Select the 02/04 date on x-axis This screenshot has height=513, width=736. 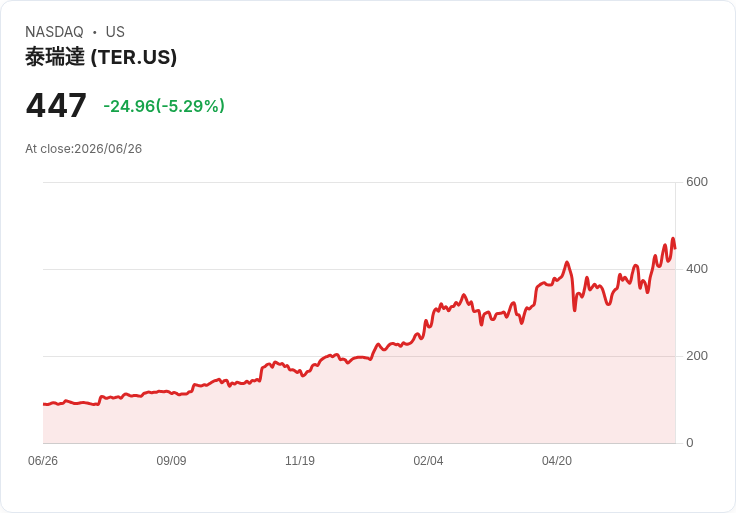pyautogui.click(x=428, y=460)
